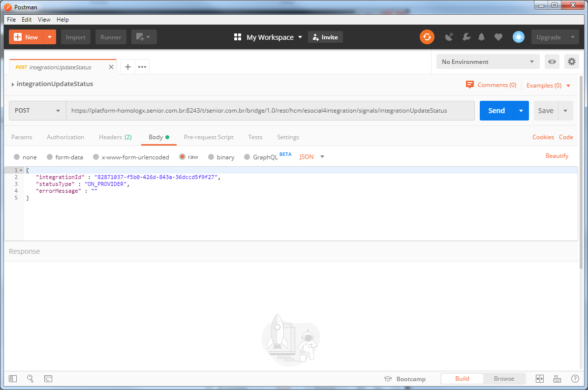Image resolution: width=588 pixels, height=390 pixels.
Task: Open Save button dropdown arrow
Action: point(565,111)
